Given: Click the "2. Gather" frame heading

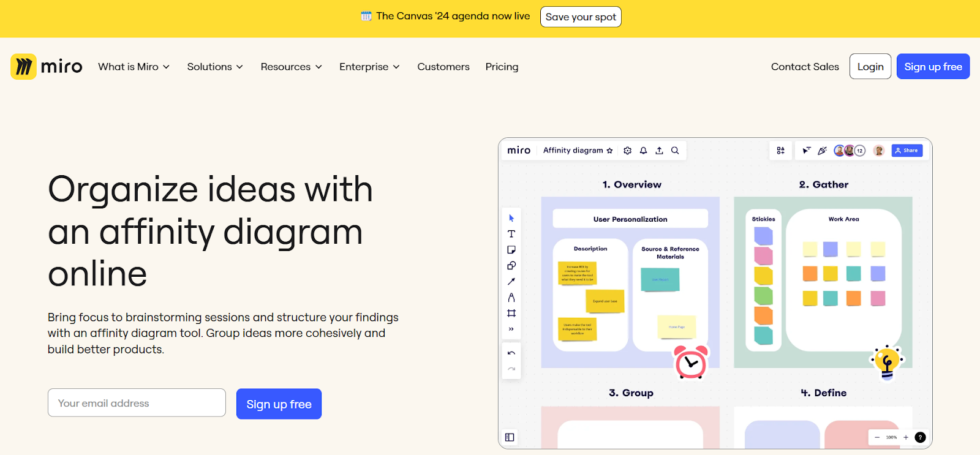Looking at the screenshot, I should 823,184.
